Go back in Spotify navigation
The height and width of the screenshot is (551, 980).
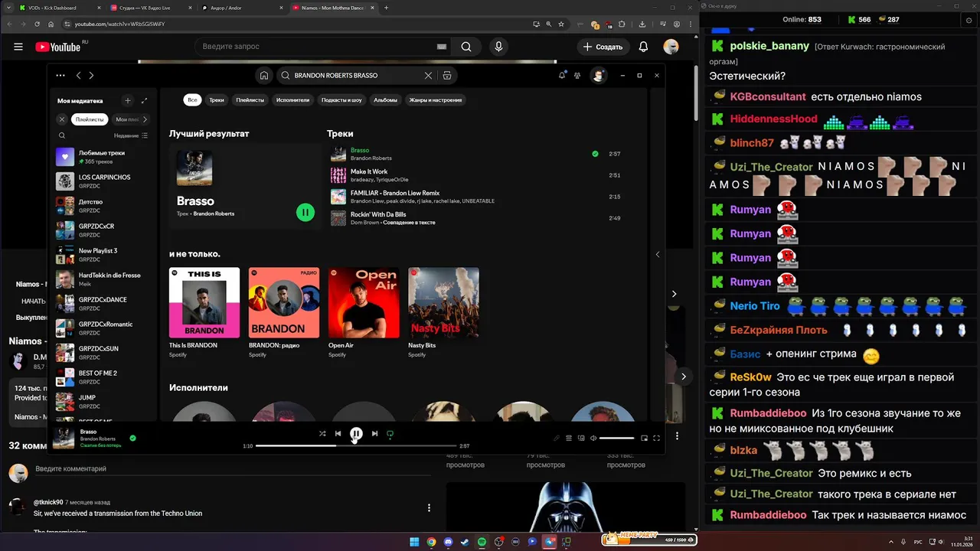pos(78,76)
